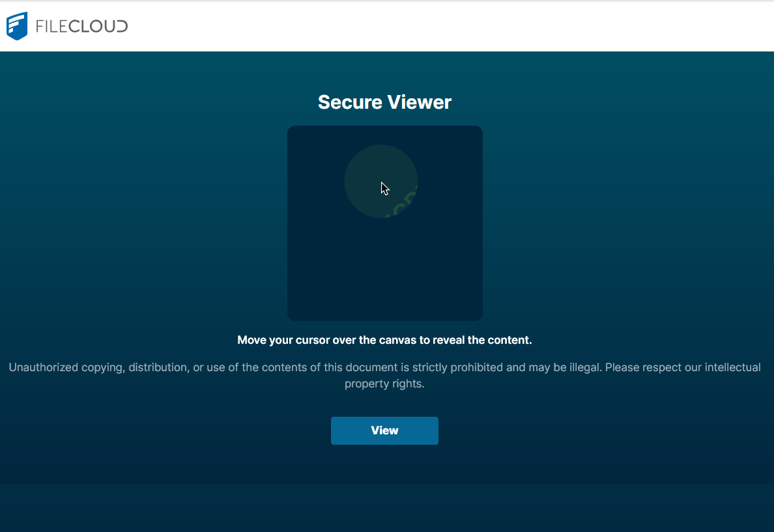
Task: Click the word "illegal" in the disclaimer
Action: click(583, 367)
